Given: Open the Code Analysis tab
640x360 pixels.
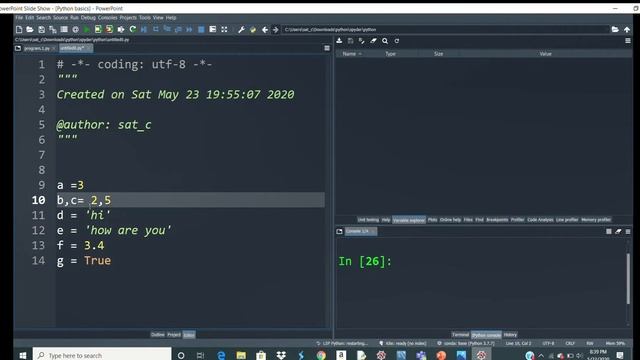Looking at the screenshot, I should coord(540,220).
